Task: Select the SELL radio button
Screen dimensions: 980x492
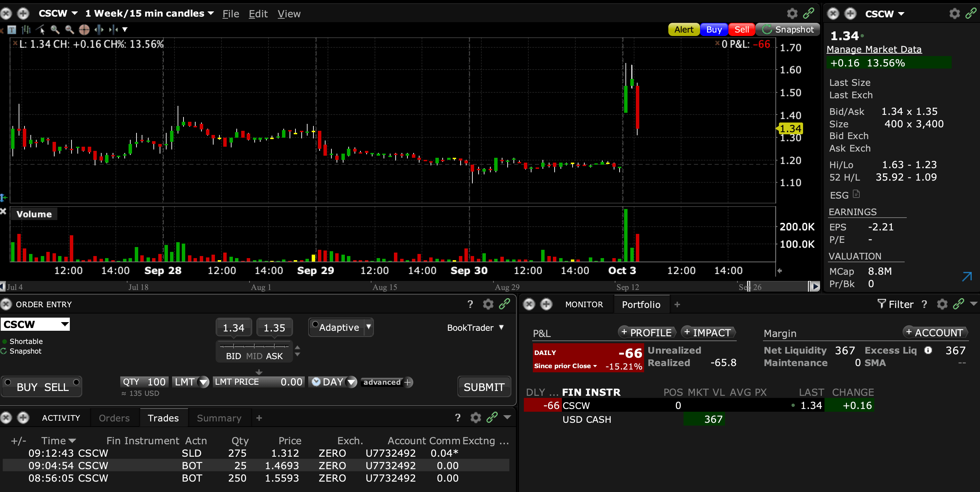Action: pos(76,382)
